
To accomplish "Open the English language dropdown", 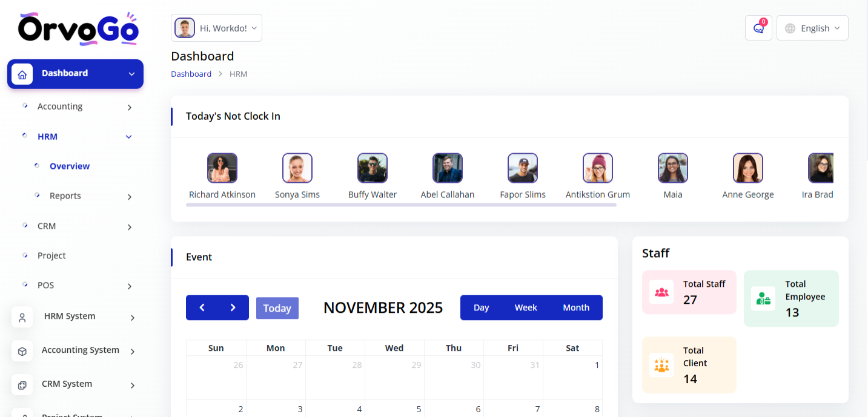I will [812, 28].
